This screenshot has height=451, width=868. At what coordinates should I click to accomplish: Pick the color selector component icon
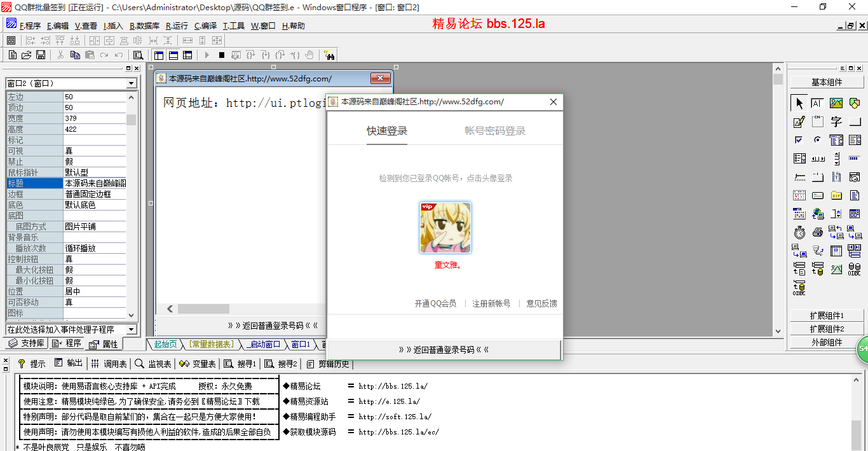point(799,214)
